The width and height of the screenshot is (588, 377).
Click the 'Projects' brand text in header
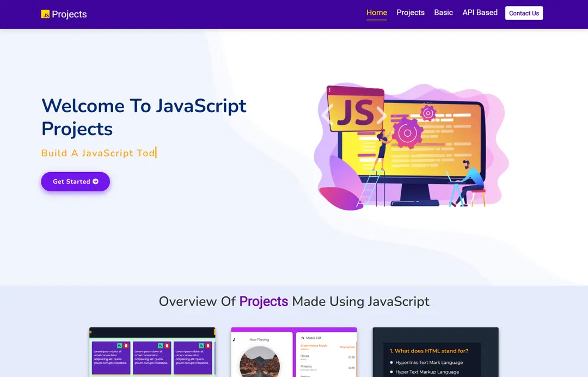pos(69,14)
